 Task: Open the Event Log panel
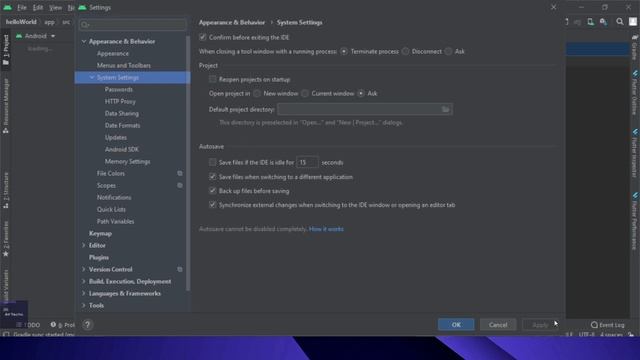tap(608, 325)
